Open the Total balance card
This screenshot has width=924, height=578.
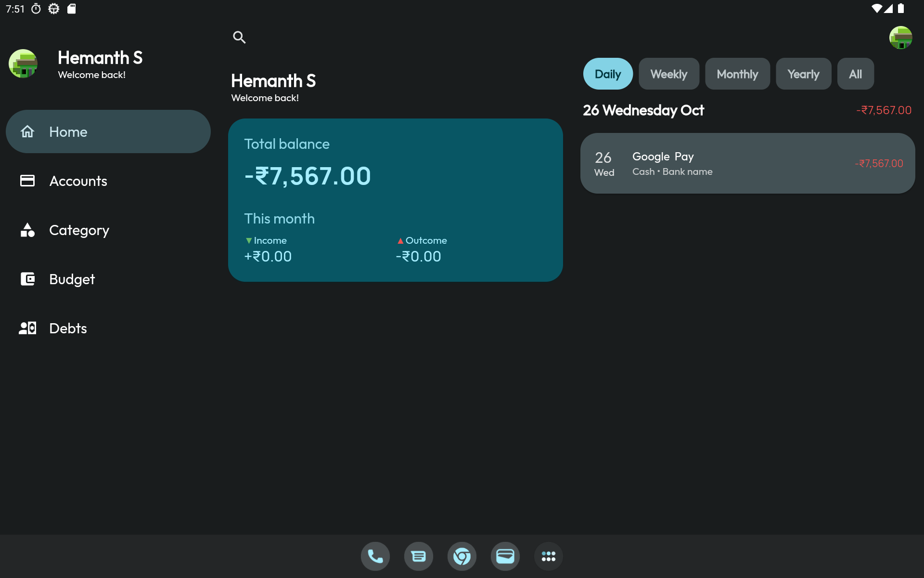395,200
